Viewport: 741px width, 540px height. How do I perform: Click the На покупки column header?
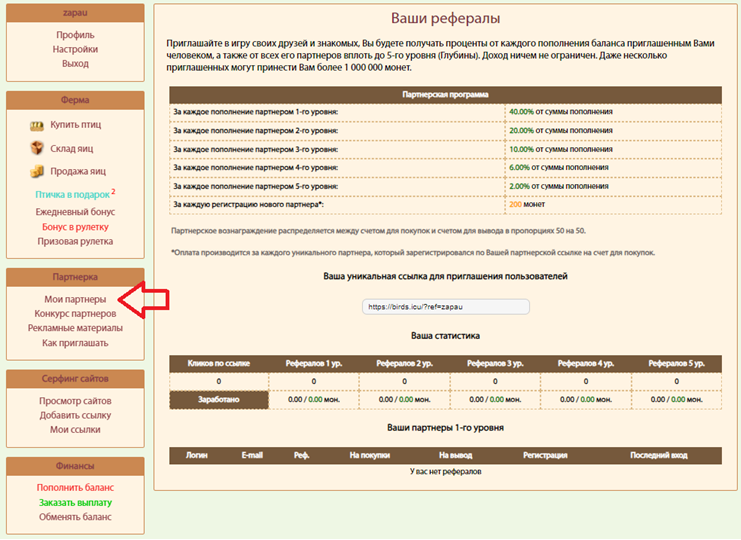(x=370, y=455)
